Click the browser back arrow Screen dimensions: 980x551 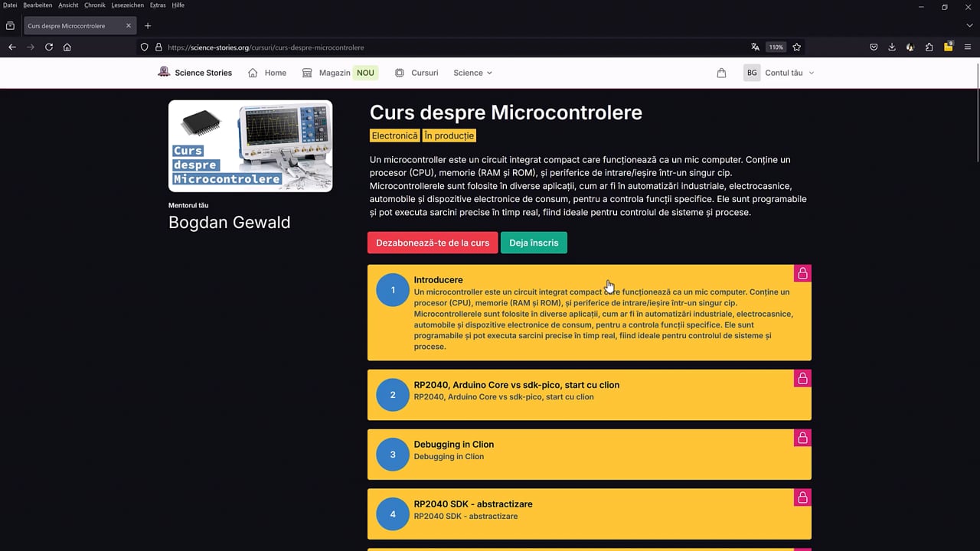tap(12, 47)
